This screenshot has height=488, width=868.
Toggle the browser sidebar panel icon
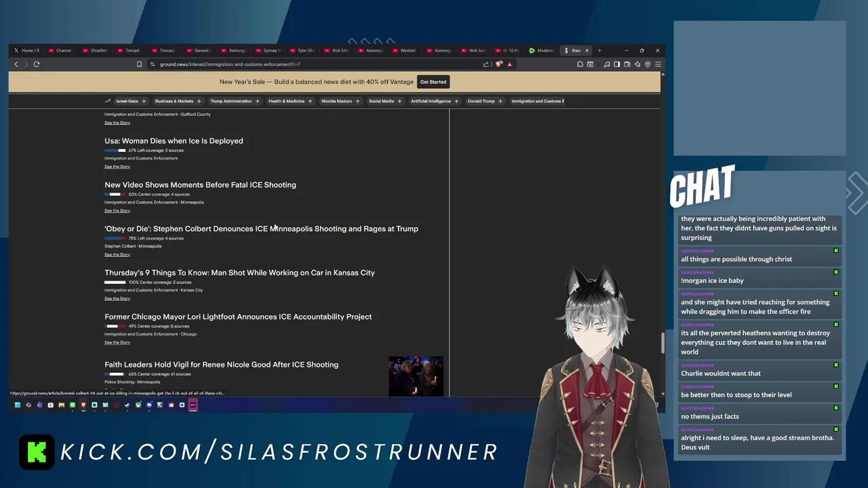click(616, 64)
